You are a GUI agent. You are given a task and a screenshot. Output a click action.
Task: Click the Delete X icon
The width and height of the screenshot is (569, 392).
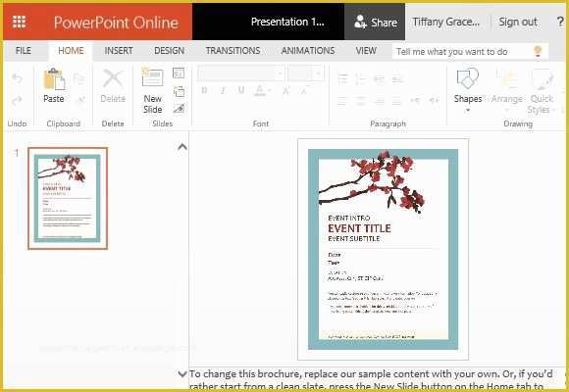click(x=113, y=78)
